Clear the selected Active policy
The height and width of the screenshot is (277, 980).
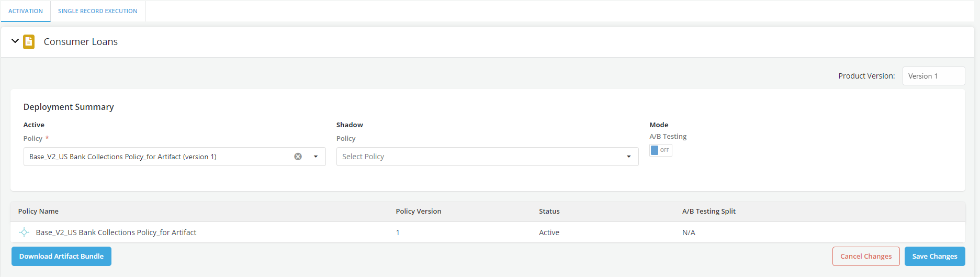coord(298,157)
